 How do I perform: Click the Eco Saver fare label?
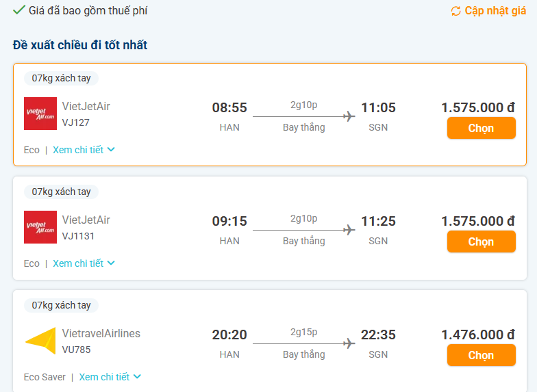[x=45, y=377]
